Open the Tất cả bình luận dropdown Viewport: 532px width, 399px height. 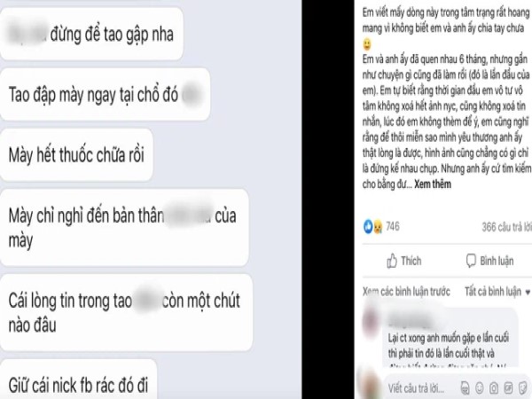click(497, 292)
